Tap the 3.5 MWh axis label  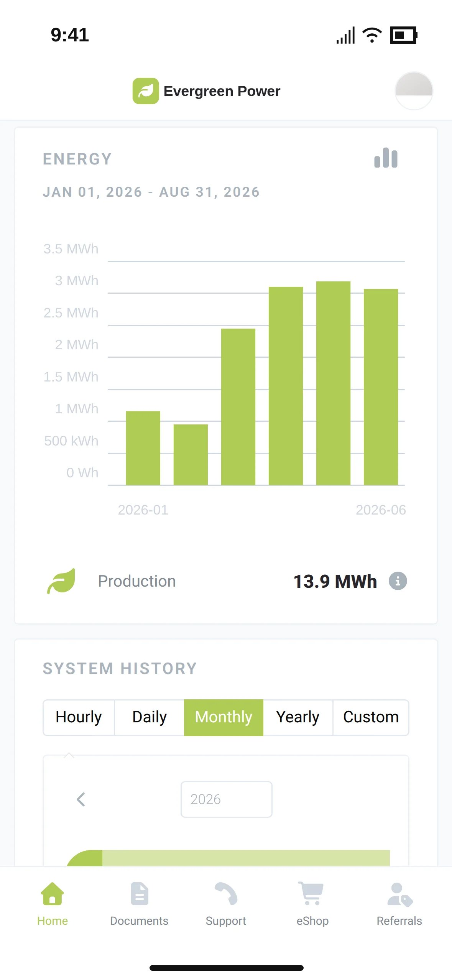pyautogui.click(x=71, y=249)
